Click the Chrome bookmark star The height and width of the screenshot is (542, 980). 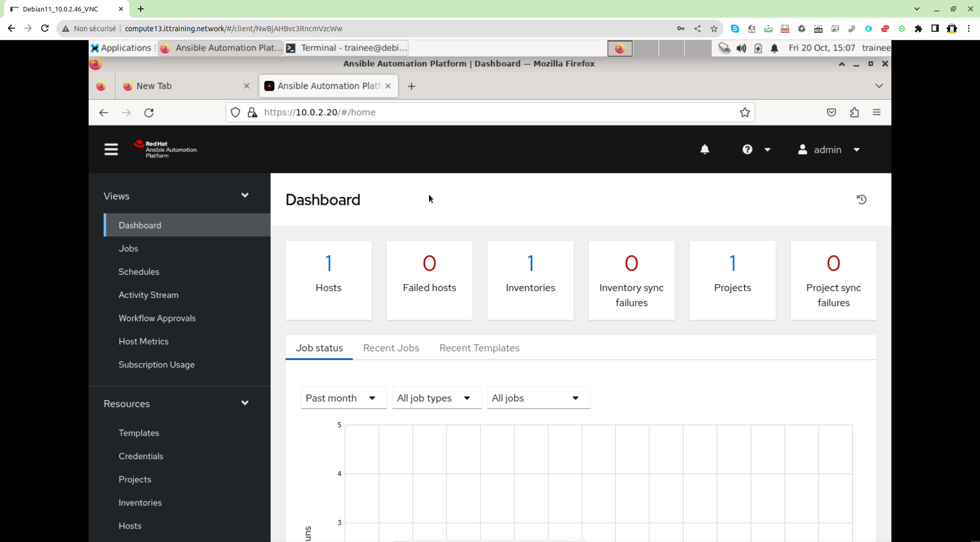click(x=714, y=29)
